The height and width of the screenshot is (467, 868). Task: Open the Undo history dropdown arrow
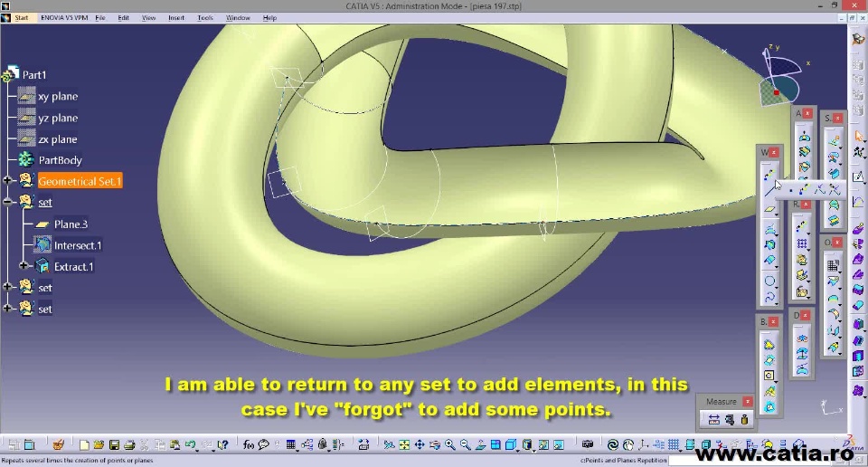[x=197, y=449]
